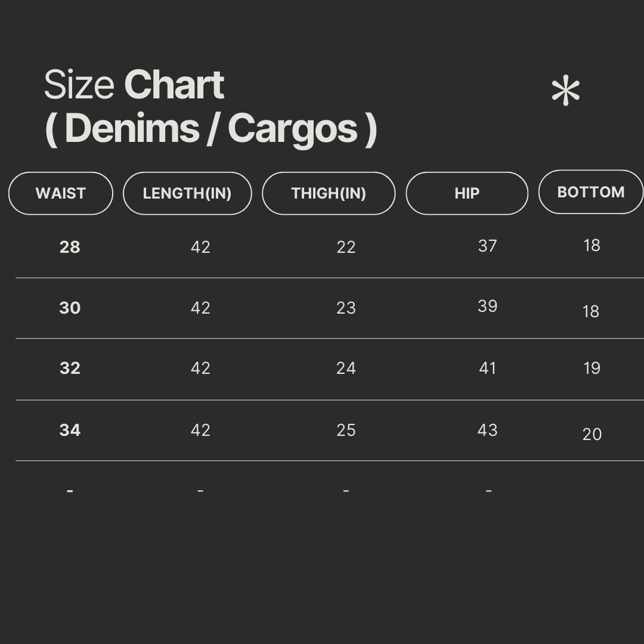The image size is (644, 644).
Task: Click the WAIST header pill
Action: click(x=61, y=193)
